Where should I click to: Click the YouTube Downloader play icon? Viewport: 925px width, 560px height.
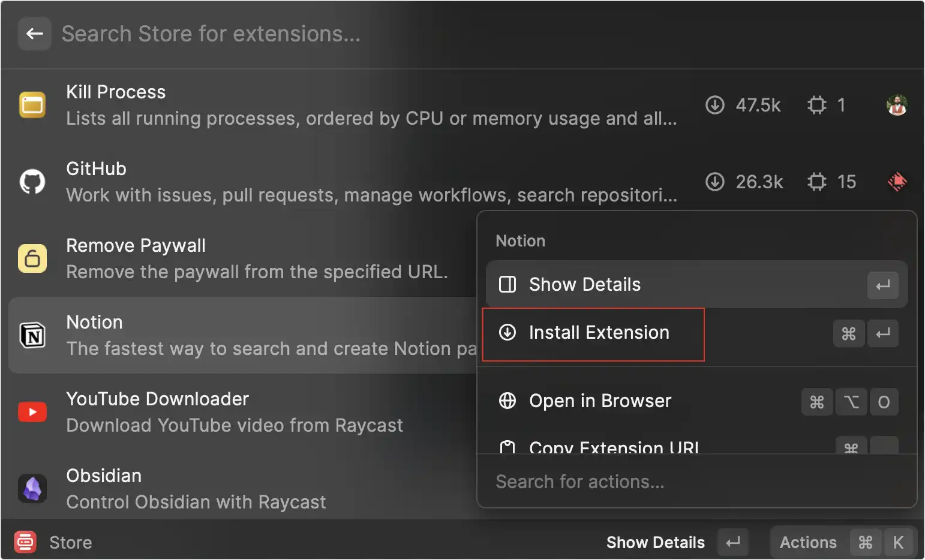[32, 412]
